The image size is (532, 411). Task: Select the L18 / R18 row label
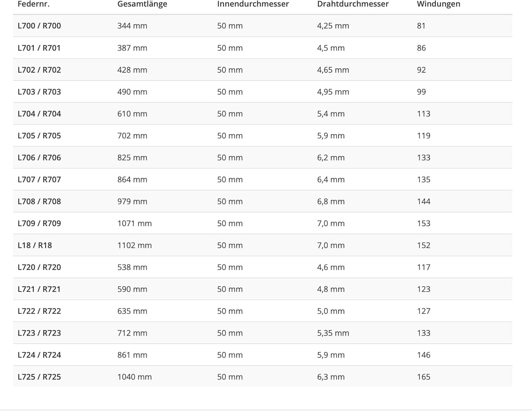pos(35,245)
